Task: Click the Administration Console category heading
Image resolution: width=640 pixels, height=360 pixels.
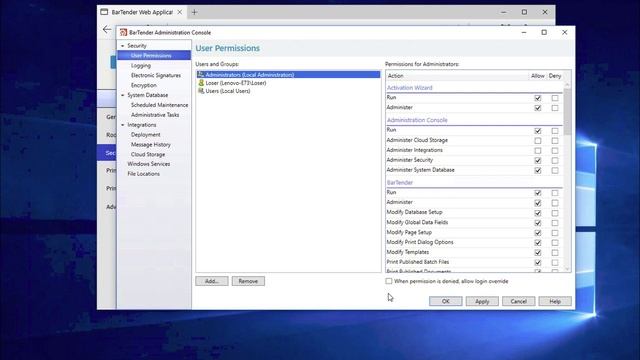Action: [417, 120]
